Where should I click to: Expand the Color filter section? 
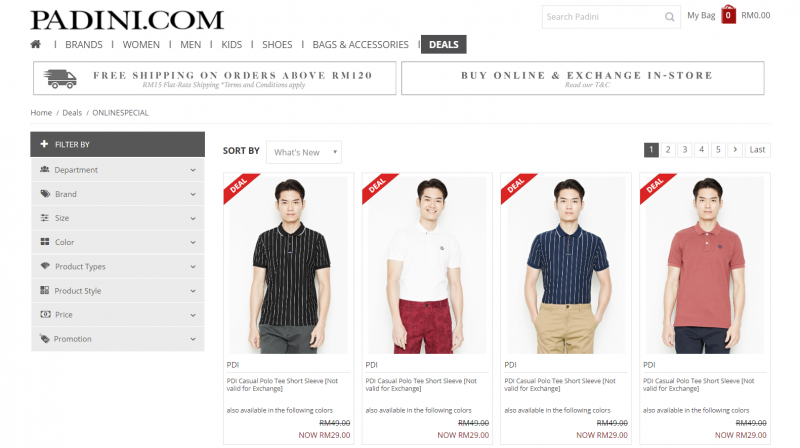tap(118, 242)
